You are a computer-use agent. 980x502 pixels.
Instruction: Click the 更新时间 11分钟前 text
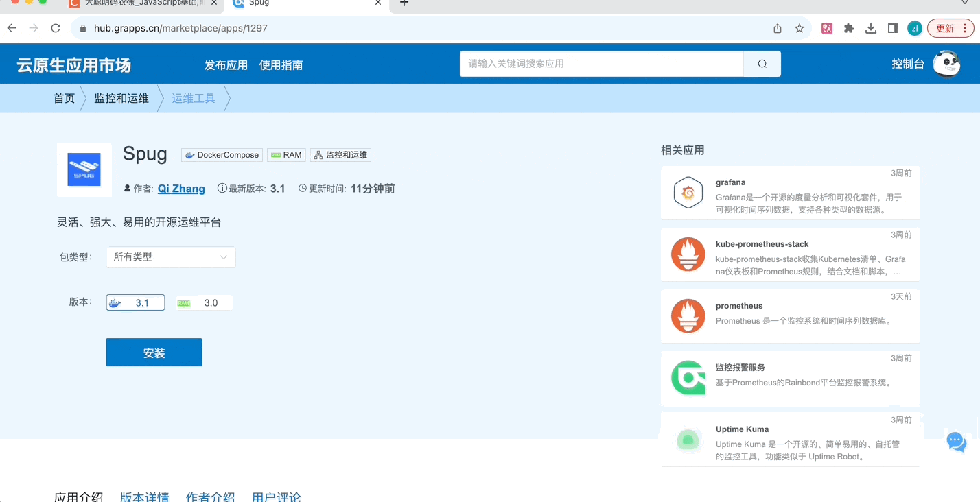(x=347, y=189)
